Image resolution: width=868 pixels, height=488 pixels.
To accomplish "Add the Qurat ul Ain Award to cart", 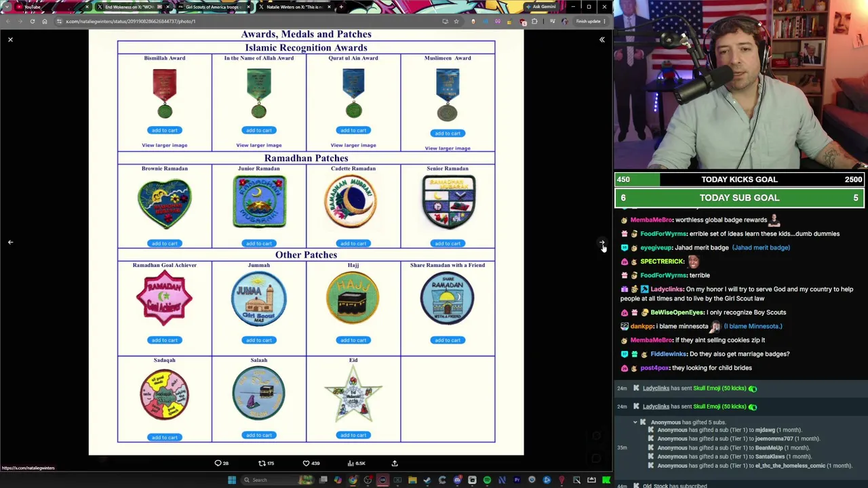I will pos(353,130).
